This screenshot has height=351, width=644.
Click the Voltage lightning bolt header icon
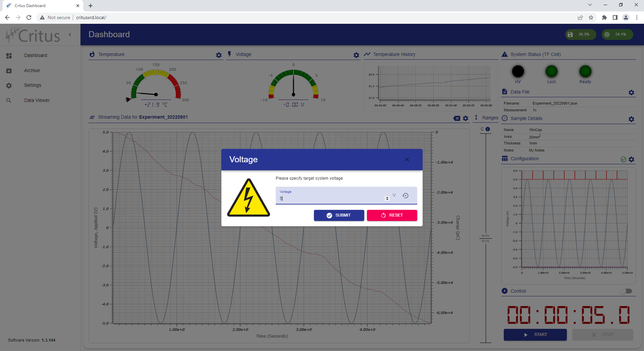click(230, 54)
